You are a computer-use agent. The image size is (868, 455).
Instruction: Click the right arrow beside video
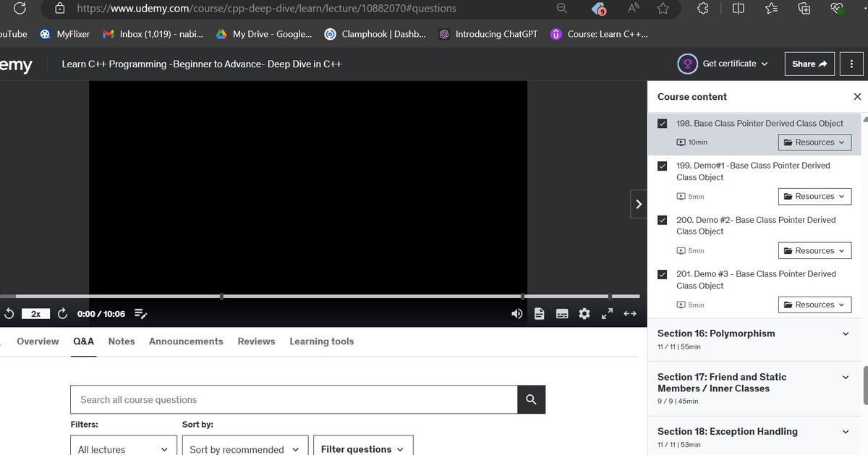click(639, 205)
